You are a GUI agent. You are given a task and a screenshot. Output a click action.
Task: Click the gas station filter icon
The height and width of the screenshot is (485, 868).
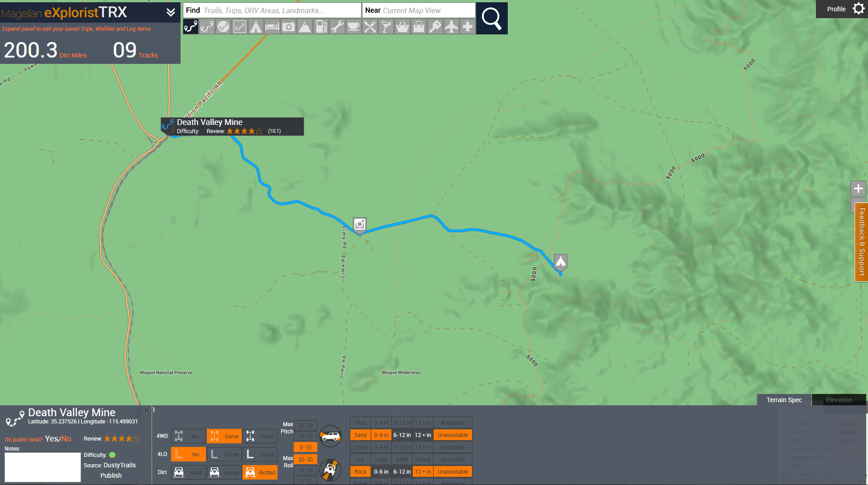321,27
